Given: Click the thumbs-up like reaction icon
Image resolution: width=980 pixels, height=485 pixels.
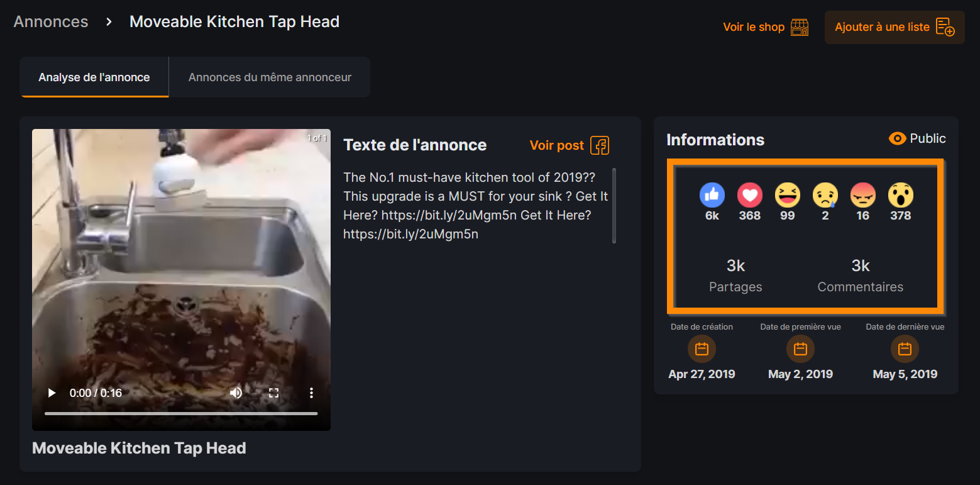Looking at the screenshot, I should (712, 196).
